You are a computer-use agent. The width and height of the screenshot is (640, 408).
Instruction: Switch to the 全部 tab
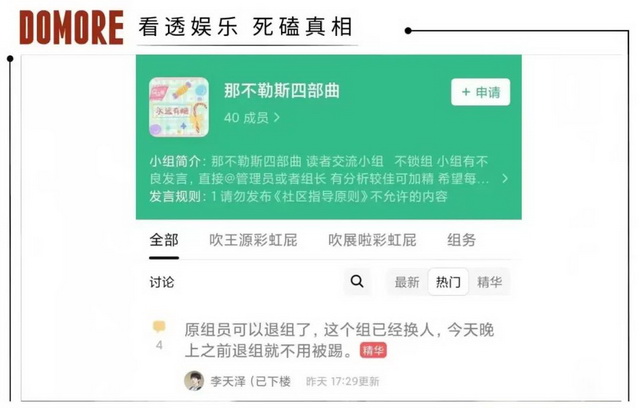click(164, 240)
